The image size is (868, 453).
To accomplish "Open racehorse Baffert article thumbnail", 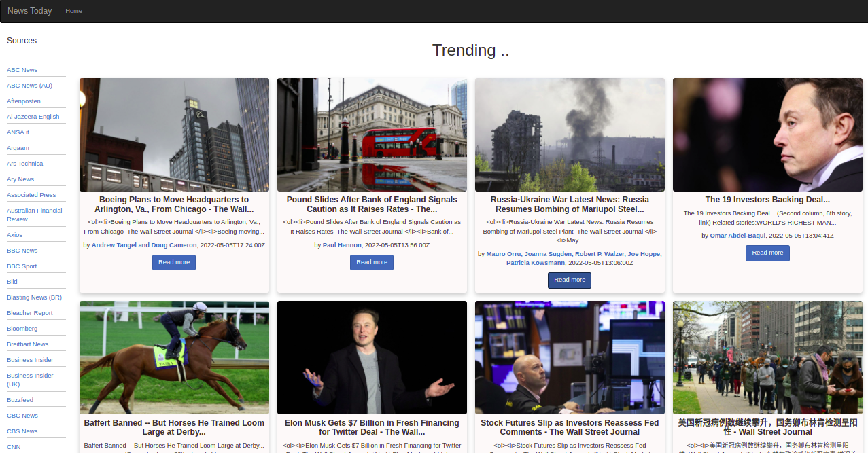I will [x=174, y=357].
